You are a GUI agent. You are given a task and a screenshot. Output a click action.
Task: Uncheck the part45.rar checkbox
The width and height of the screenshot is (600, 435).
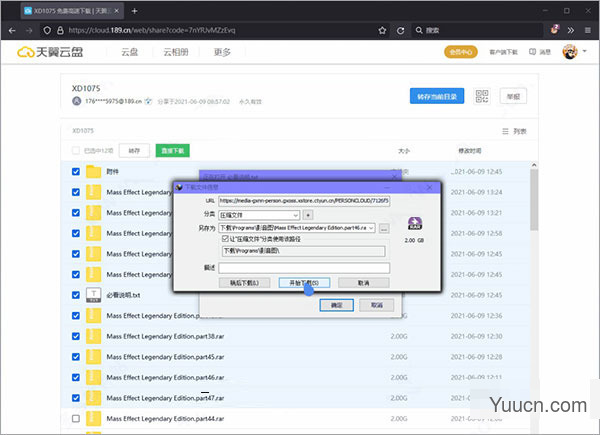76,357
